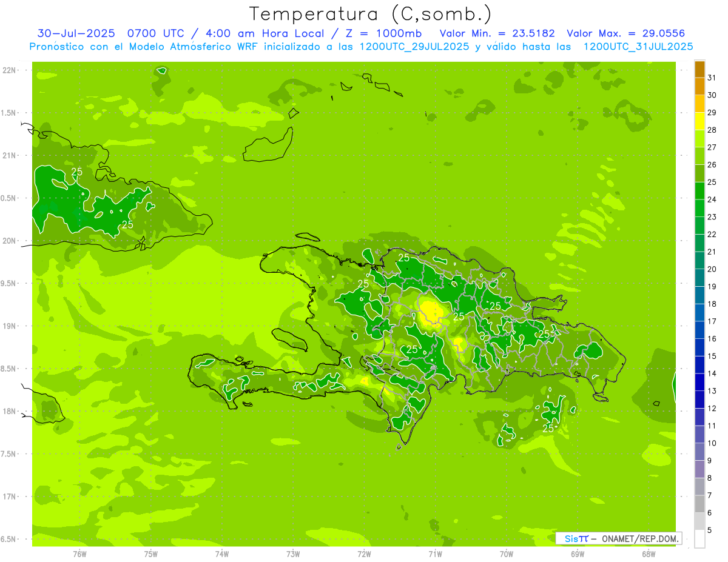
Task: Click the light green legend swatch between 26 and 27
Action: click(699, 156)
